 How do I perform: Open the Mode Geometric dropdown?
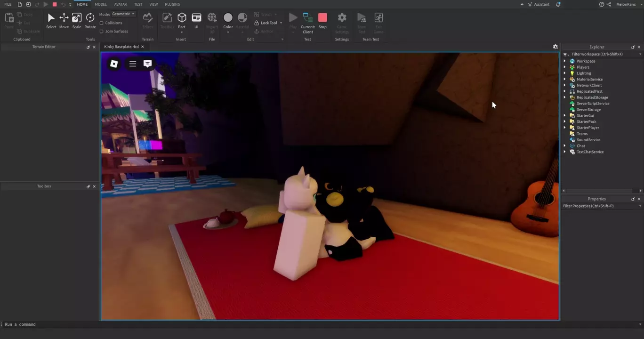[x=123, y=14]
